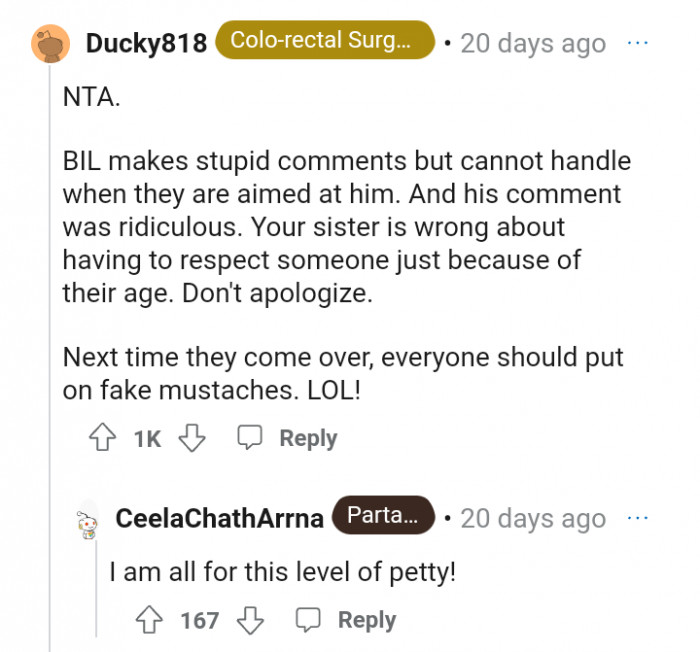This screenshot has width=700, height=652.
Task: Collapse CeelaChathArrna's reply thread line
Action: pos(96,590)
